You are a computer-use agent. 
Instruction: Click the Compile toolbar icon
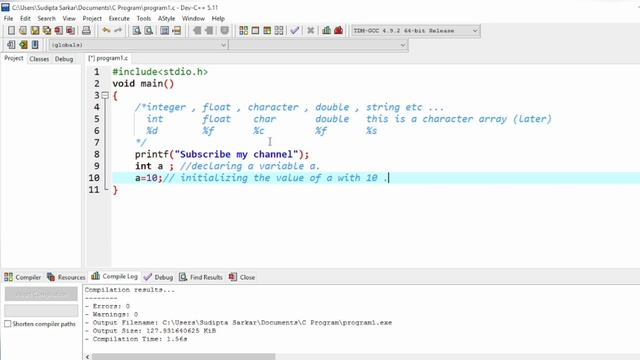coord(243,31)
